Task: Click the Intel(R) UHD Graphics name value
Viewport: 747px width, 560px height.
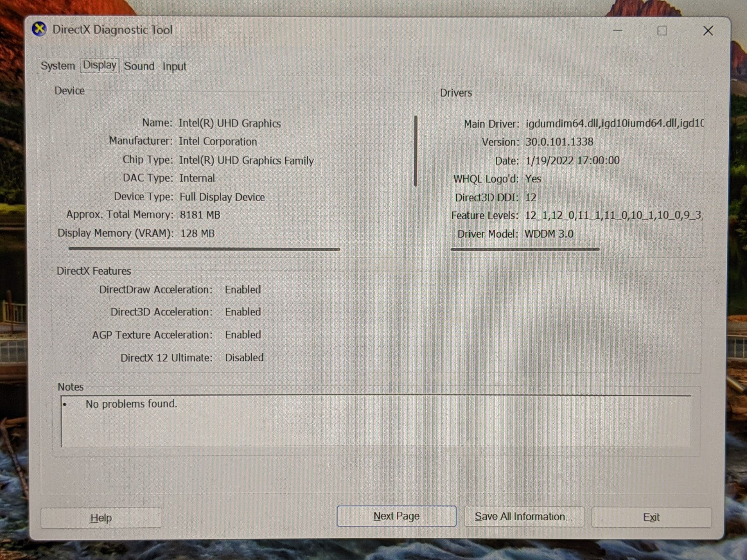Action: (x=230, y=124)
